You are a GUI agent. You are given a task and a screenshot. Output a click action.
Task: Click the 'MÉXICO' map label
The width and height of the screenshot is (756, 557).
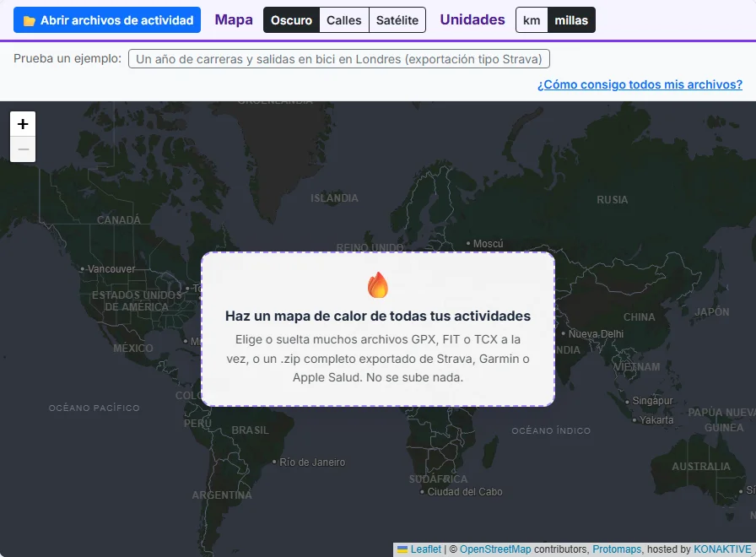click(x=133, y=349)
